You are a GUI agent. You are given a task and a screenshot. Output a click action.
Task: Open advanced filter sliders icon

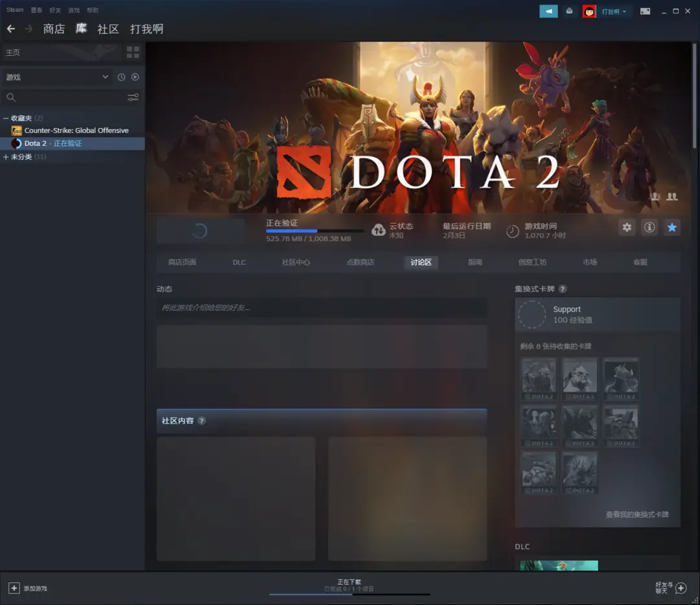133,97
